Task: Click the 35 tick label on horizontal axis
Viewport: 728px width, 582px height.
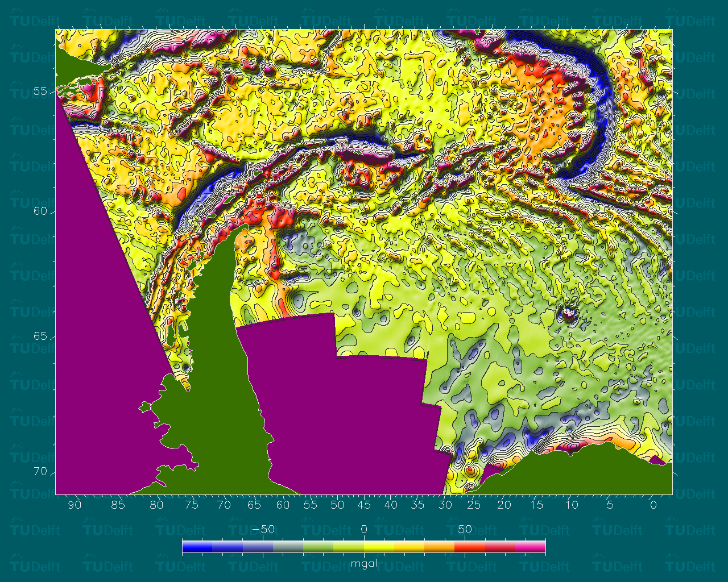Action: point(417,505)
